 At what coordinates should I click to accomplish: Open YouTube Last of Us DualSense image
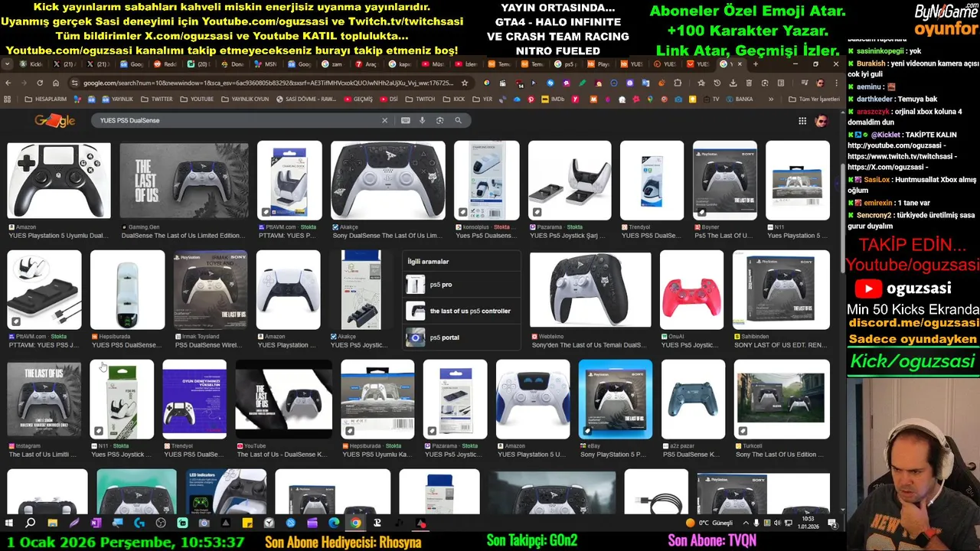pos(283,399)
